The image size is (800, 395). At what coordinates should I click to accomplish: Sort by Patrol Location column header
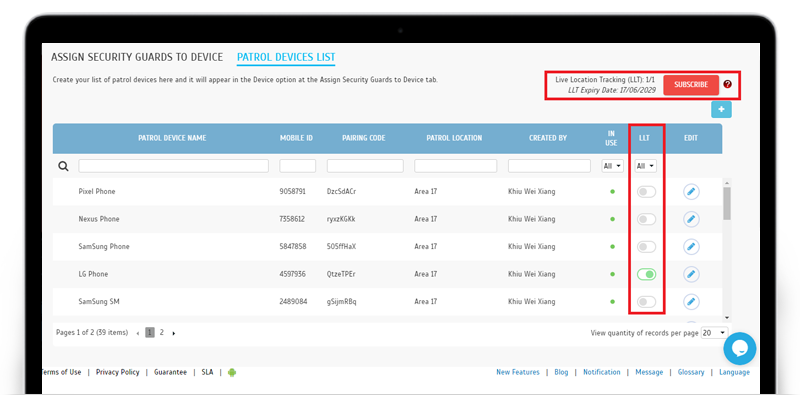click(454, 138)
